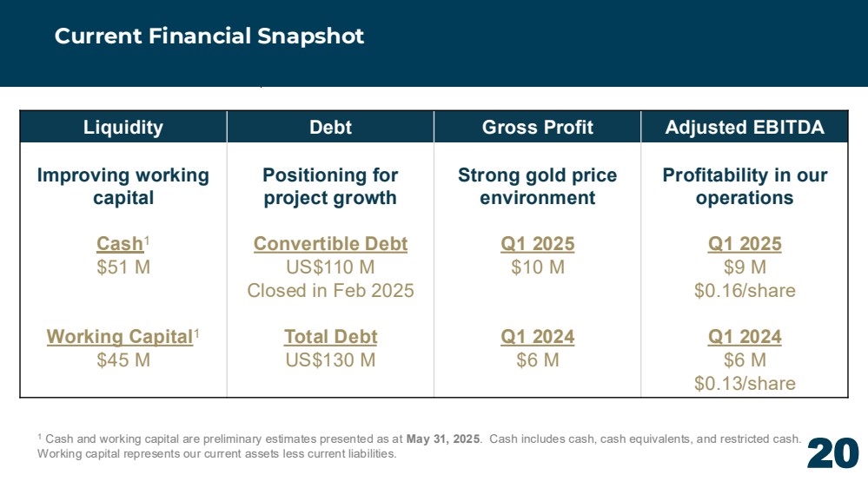Screen dimensions: 868x488
Task: Click the Current Financial Snapshot title
Action: point(209,36)
